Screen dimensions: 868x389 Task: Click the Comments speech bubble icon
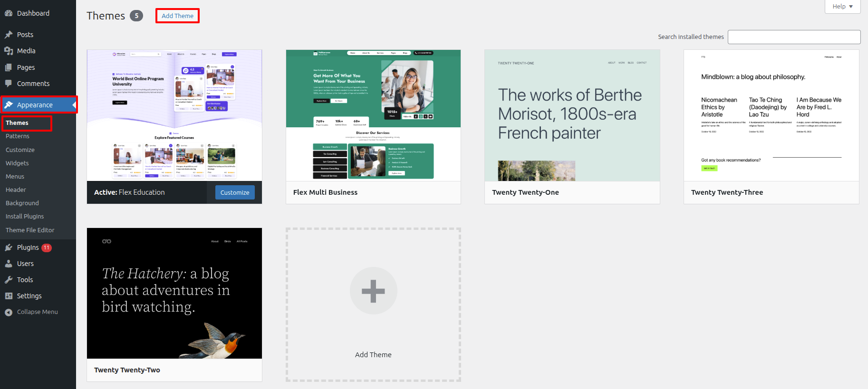point(9,84)
